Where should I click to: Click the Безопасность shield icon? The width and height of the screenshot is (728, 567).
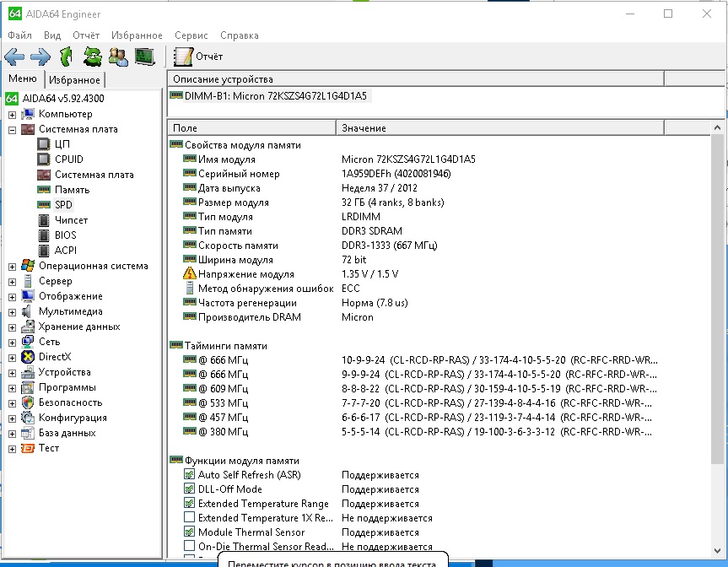coord(28,402)
